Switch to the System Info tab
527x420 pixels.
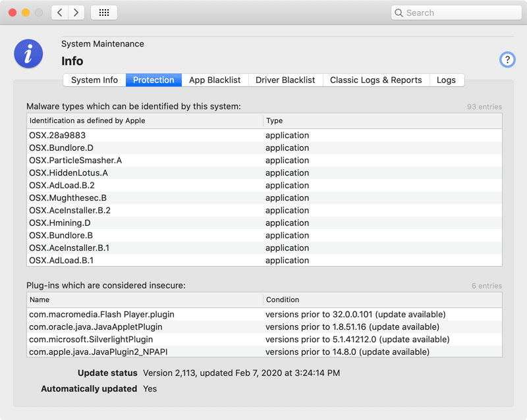point(94,80)
